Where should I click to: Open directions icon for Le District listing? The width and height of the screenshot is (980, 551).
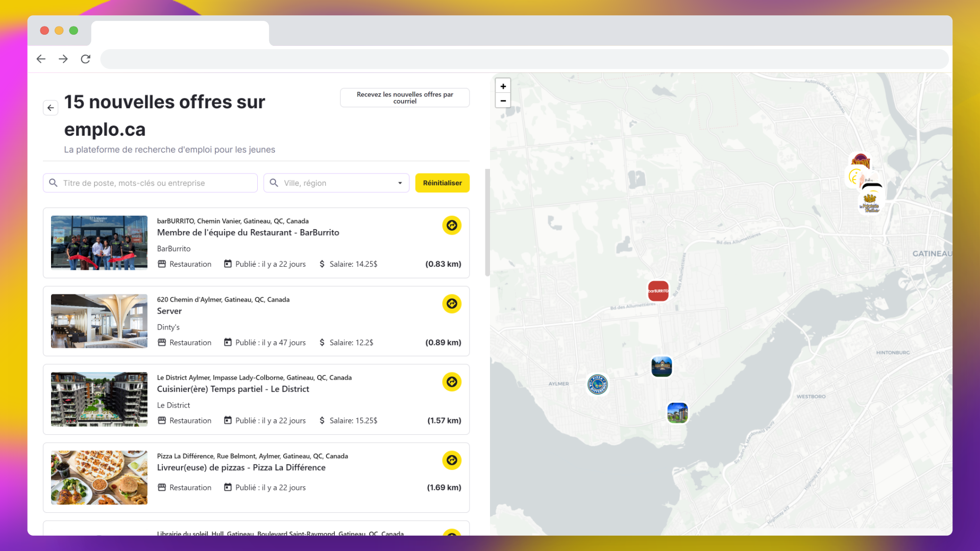(452, 382)
